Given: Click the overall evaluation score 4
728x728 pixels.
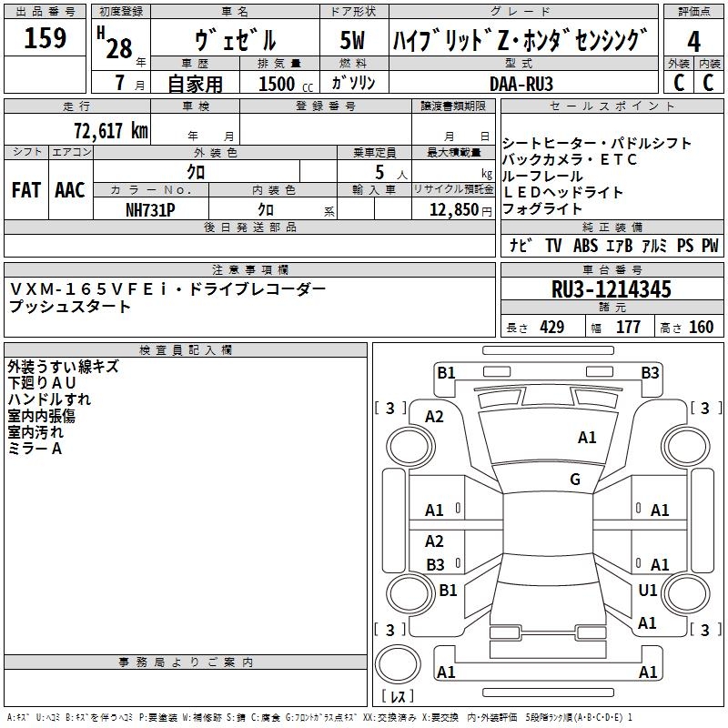Looking at the screenshot, I should (693, 42).
